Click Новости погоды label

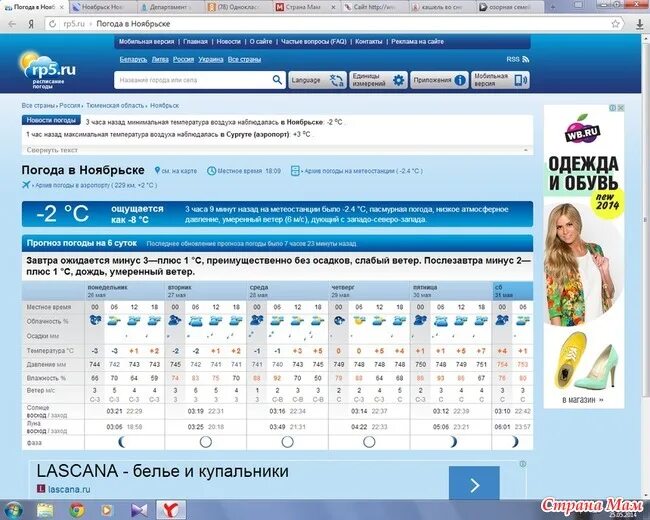(x=51, y=120)
